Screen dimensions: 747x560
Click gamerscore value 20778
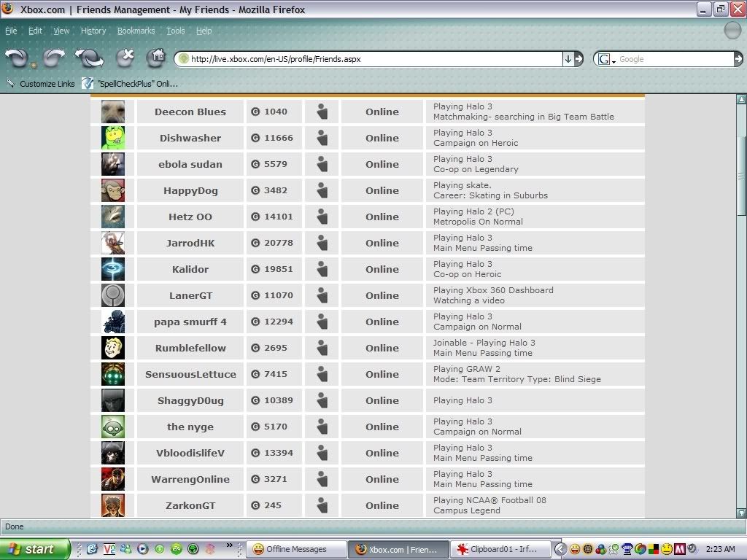click(x=279, y=243)
